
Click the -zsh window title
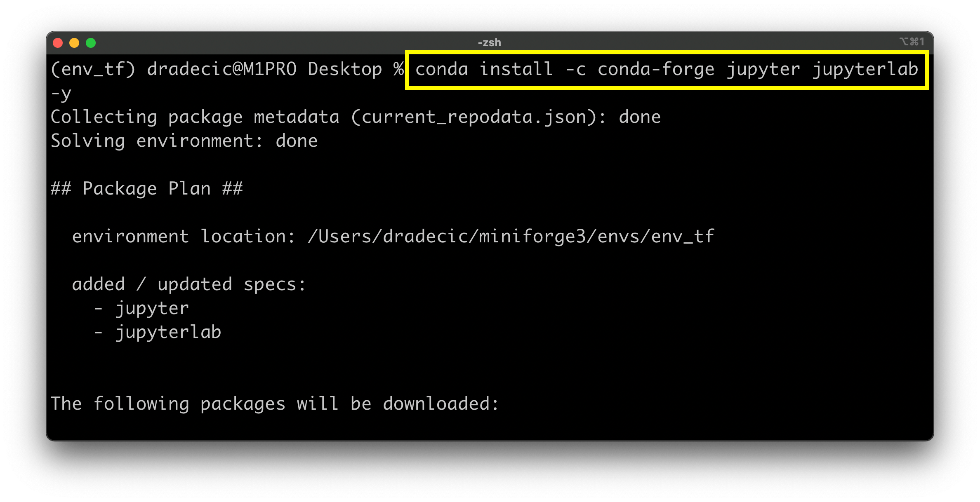489,42
